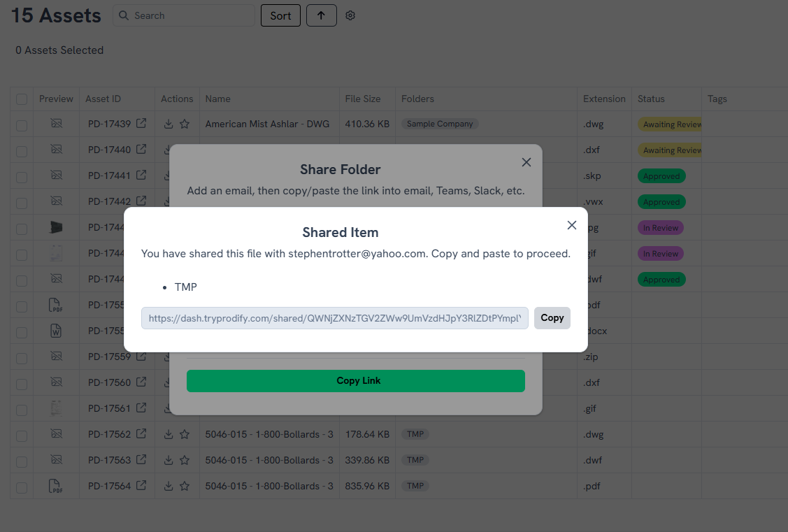Image resolution: width=788 pixels, height=532 pixels.
Task: Download asset PD-17562
Action: click(169, 435)
